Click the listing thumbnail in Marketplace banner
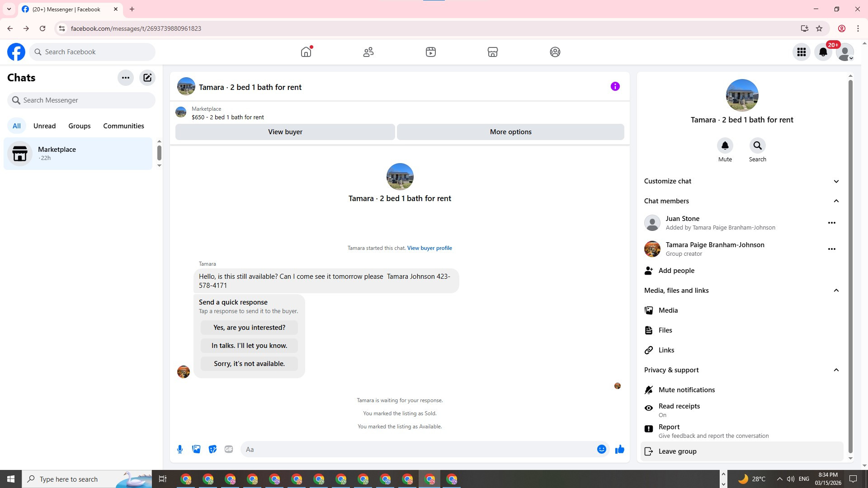This screenshot has width=868, height=488. tap(181, 112)
